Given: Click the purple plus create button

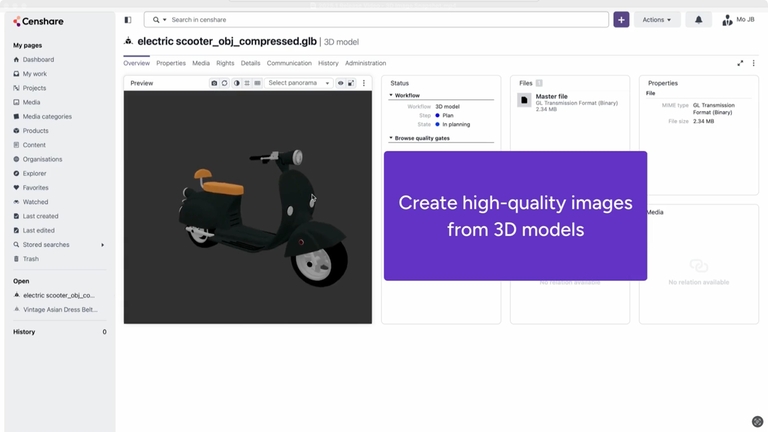Looking at the screenshot, I should pos(621,20).
